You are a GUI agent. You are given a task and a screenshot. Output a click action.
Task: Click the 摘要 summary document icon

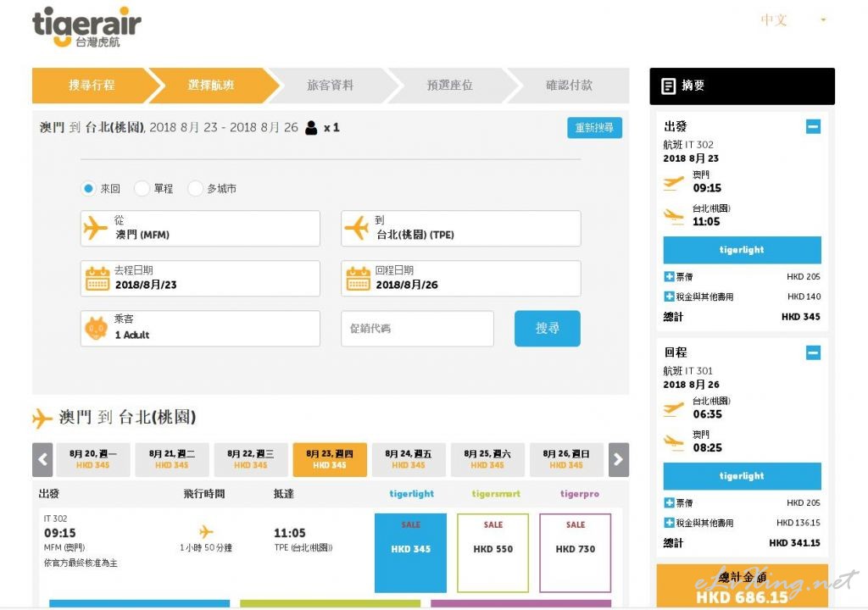[669, 86]
